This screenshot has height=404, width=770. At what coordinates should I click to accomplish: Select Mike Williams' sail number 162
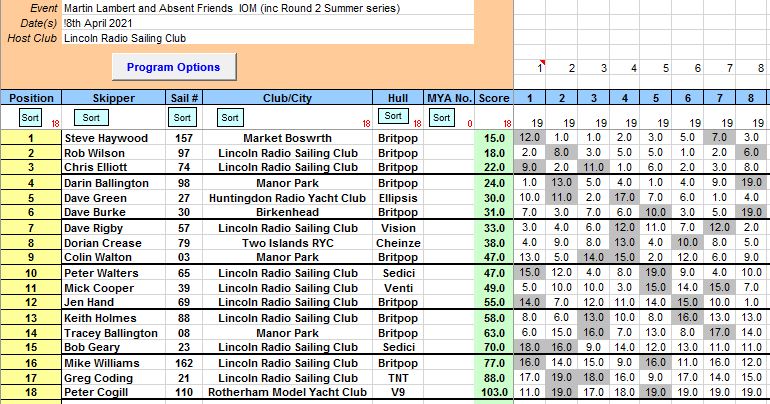[183, 364]
